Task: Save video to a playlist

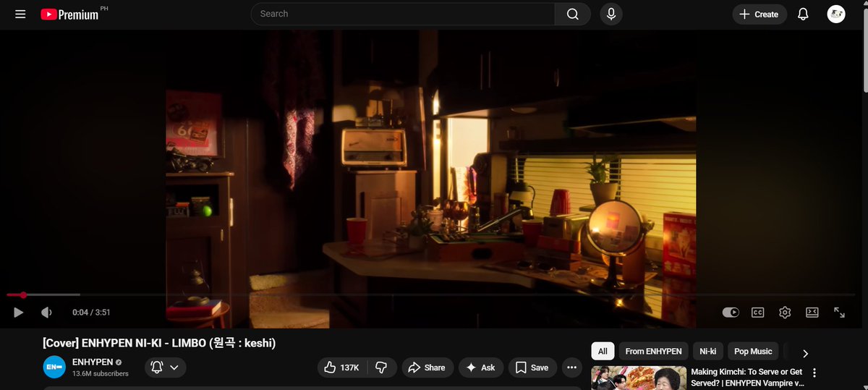Action: coord(532,368)
